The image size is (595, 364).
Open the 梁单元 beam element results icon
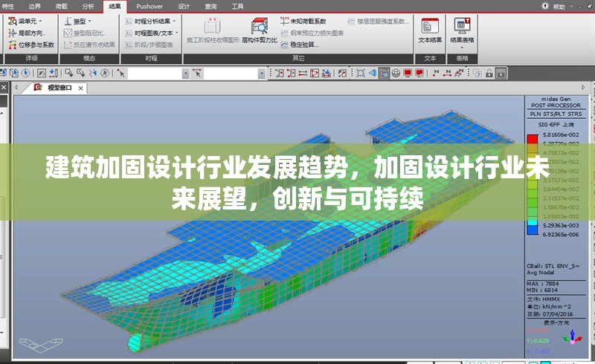click(12, 22)
